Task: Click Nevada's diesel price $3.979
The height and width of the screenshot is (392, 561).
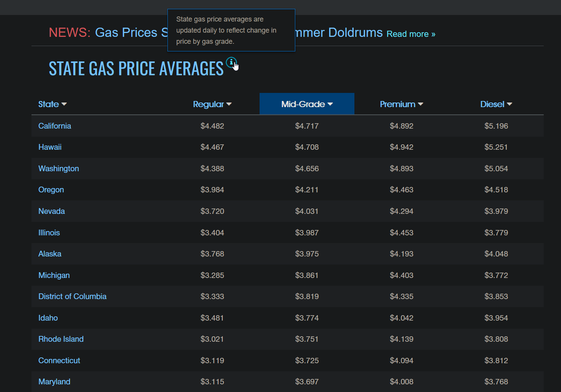Action: click(496, 211)
